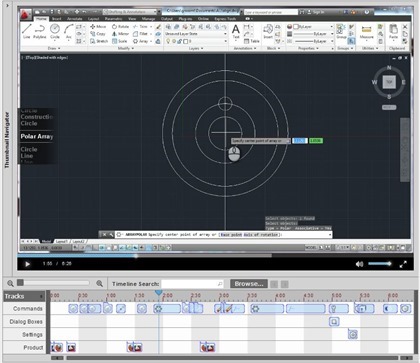420x363 pixels.
Task: Open the Measure utility
Action: 366,32
